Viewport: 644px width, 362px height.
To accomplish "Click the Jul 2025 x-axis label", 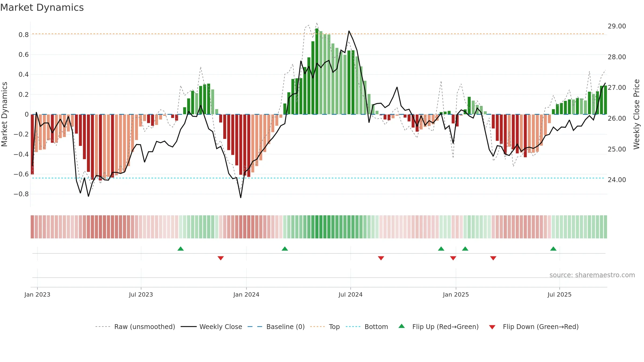I will pos(559,294).
